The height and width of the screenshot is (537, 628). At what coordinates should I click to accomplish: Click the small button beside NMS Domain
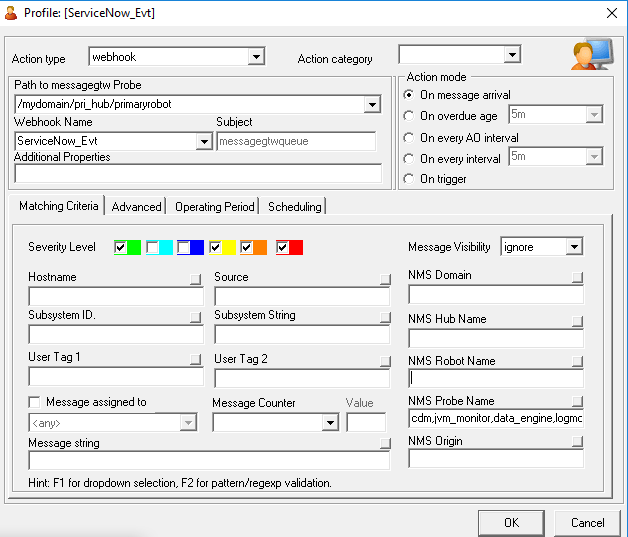pos(577,278)
